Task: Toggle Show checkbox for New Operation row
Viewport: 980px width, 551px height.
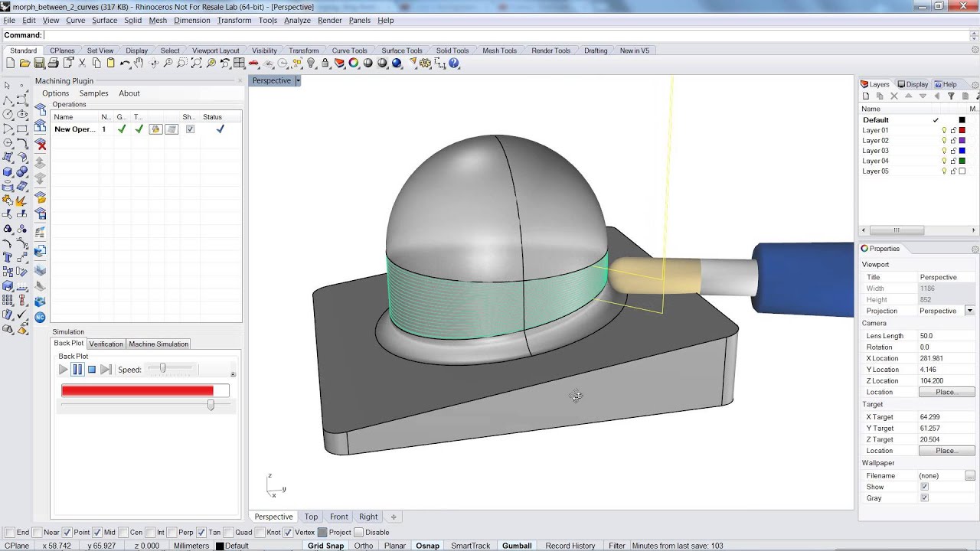Action: [190, 129]
